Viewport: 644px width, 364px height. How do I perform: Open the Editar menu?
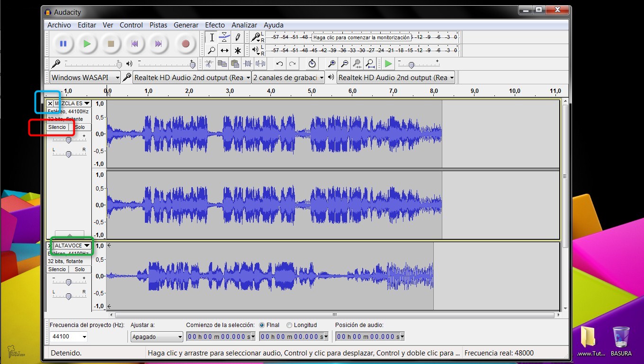coord(87,25)
